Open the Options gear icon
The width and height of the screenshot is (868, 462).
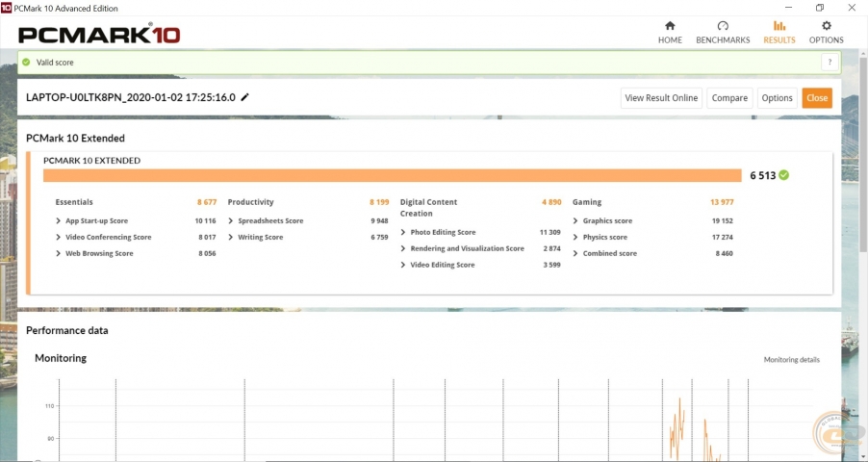[826, 26]
